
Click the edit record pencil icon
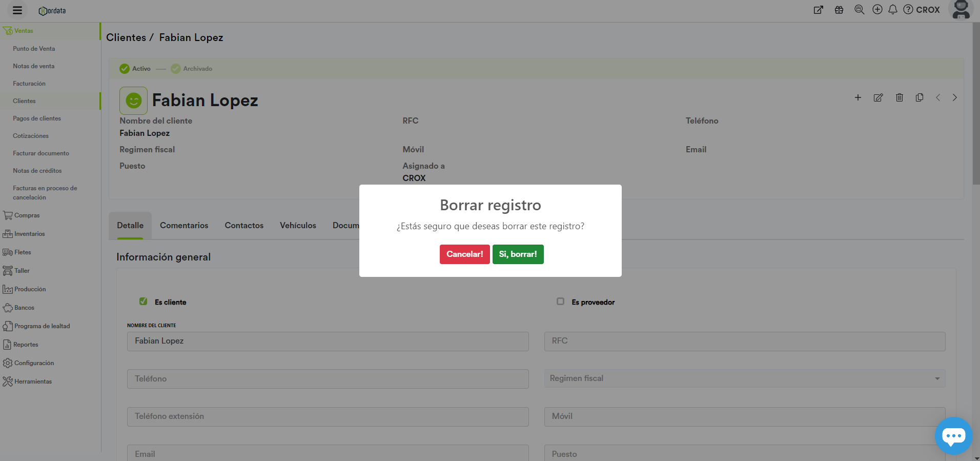point(878,97)
